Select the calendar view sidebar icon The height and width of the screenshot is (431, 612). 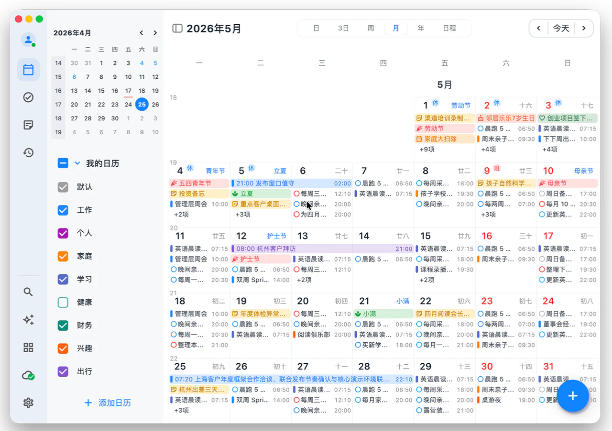coord(28,70)
